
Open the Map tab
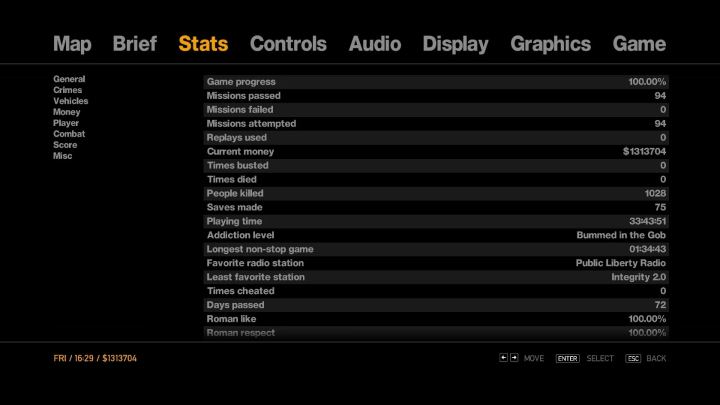pyautogui.click(x=72, y=44)
